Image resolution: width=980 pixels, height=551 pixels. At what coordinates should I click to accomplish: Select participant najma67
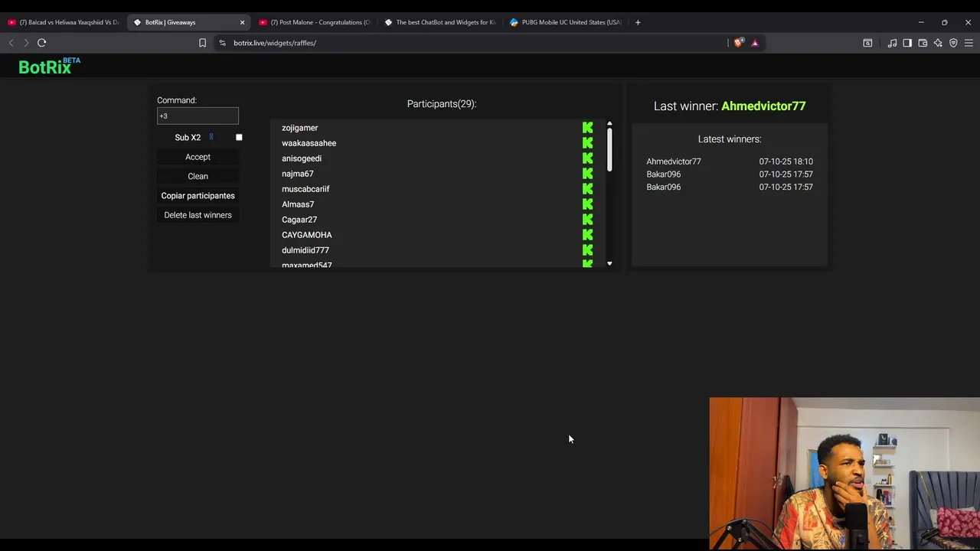[x=298, y=174]
